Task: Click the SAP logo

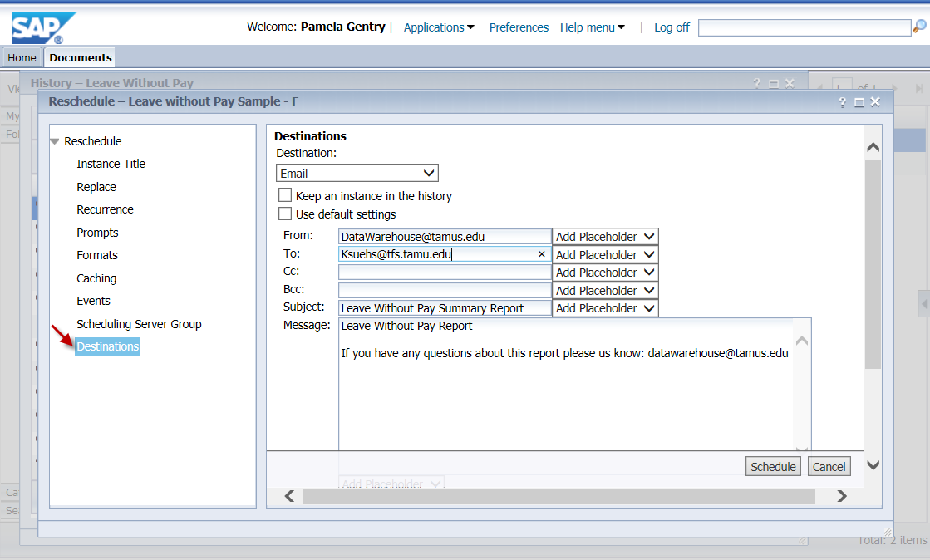Action: [43, 28]
